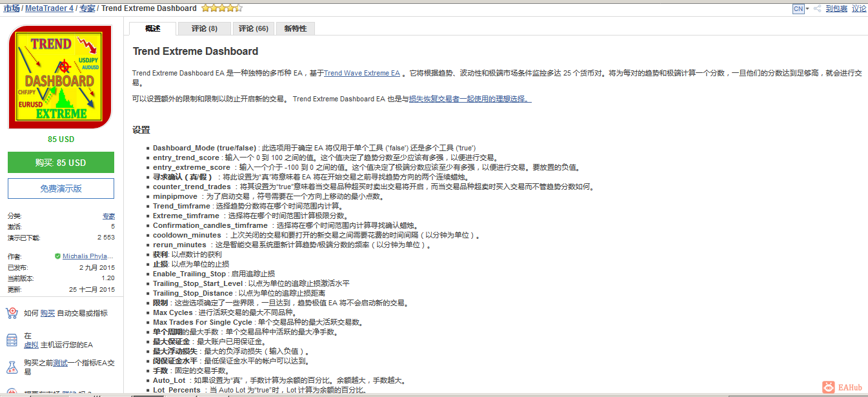
Task: Click the 到包裹 link
Action: [836, 8]
